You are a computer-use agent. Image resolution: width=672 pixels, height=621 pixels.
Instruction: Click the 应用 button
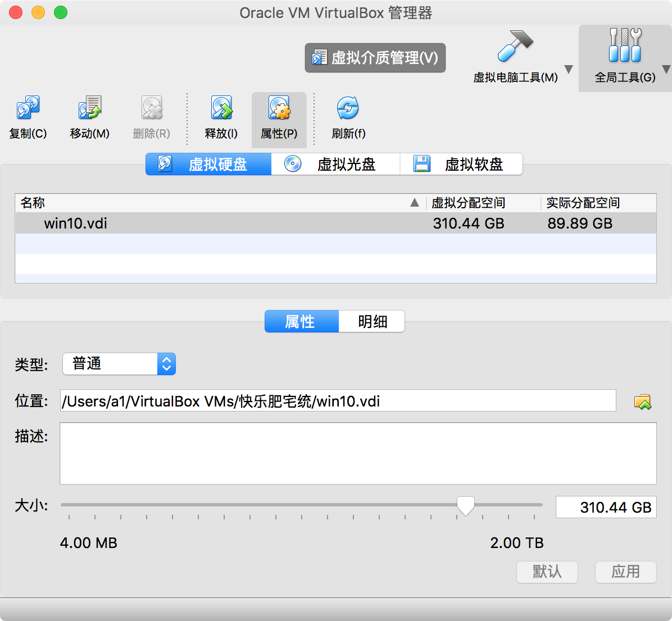point(626,572)
